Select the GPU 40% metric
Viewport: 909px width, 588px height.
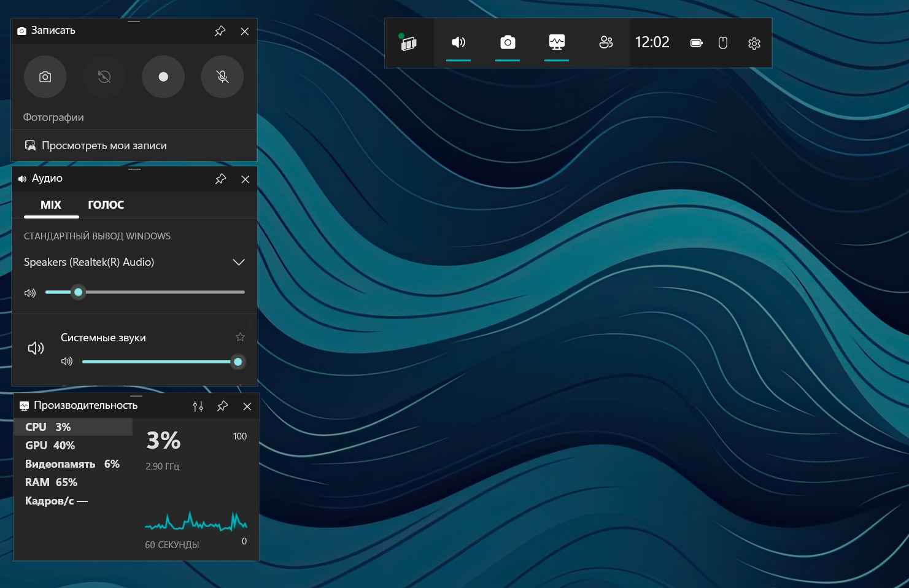[50, 446]
